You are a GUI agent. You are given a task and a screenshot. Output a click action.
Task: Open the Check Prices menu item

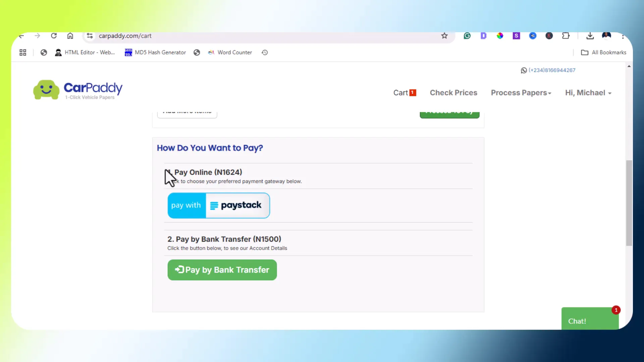point(453,93)
